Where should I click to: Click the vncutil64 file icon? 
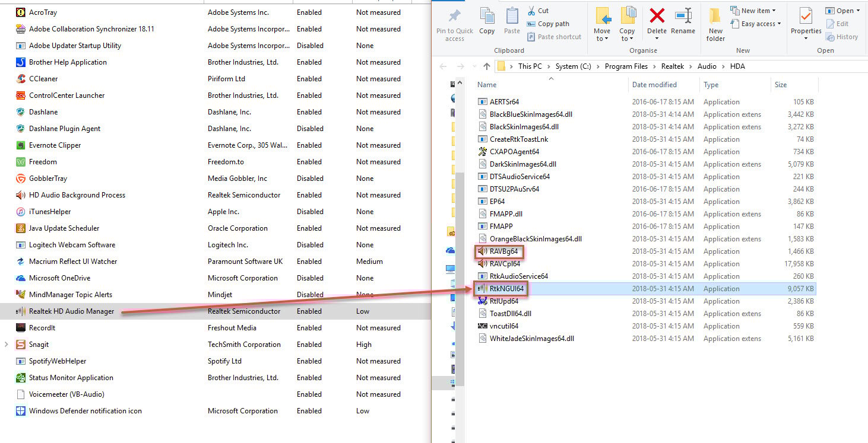[482, 326]
